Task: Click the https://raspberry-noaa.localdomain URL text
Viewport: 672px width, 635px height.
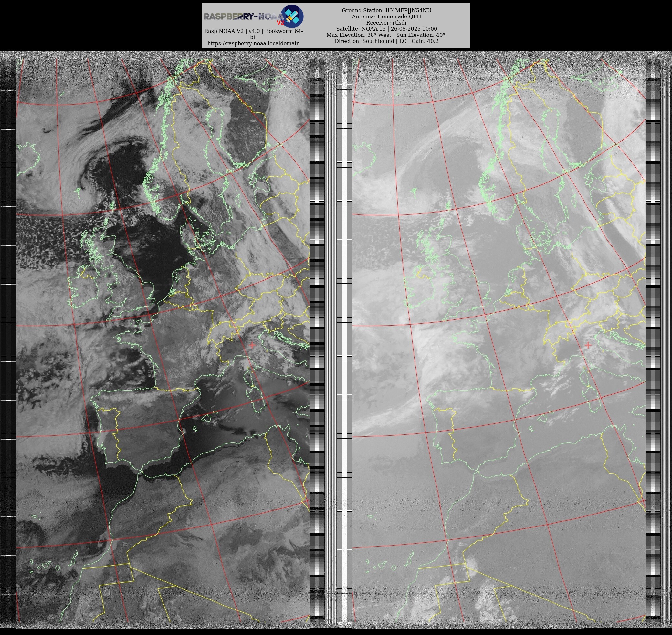Action: [x=253, y=43]
